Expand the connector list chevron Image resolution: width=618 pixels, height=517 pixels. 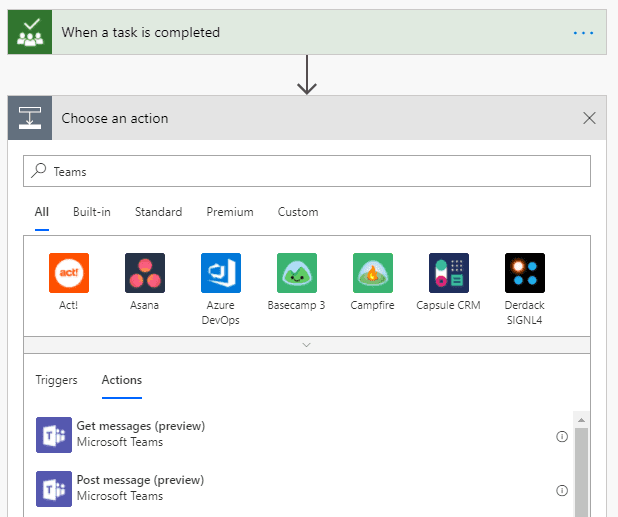point(307,345)
